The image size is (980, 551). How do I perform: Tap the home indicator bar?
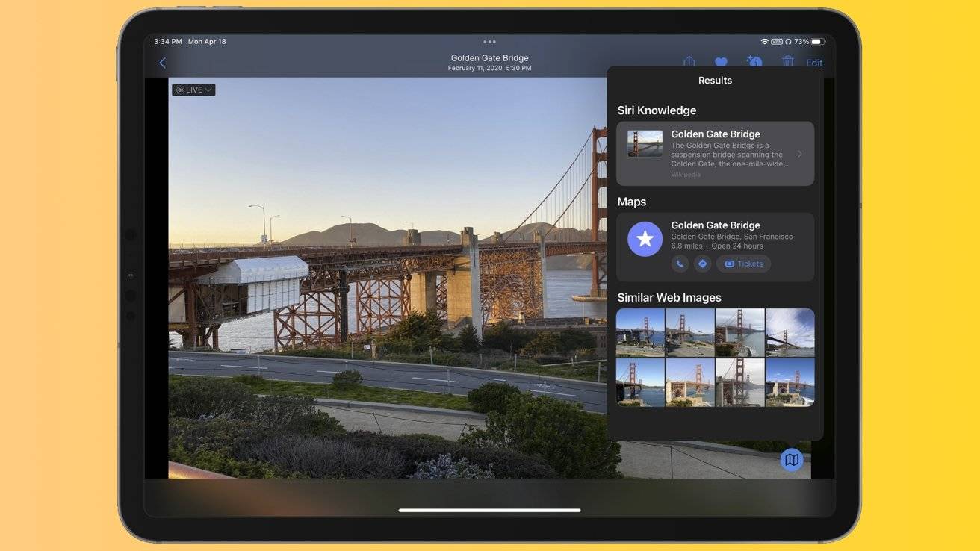pos(489,511)
